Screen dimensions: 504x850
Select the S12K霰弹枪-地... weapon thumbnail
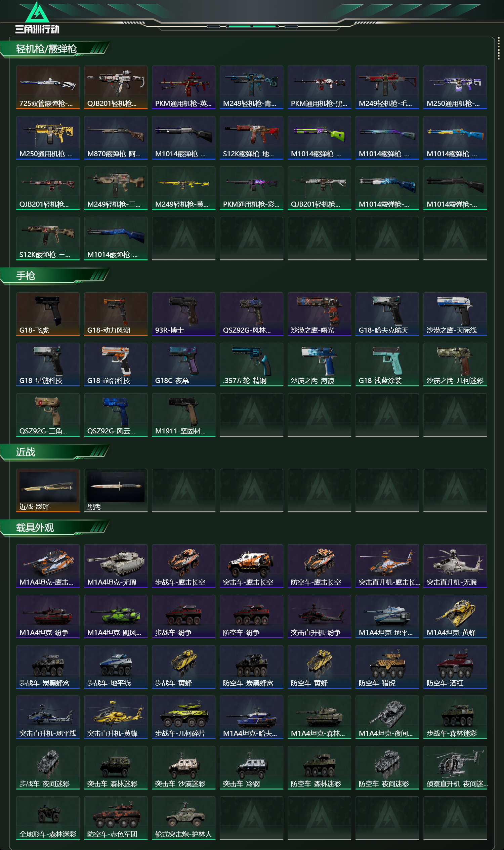coord(251,138)
